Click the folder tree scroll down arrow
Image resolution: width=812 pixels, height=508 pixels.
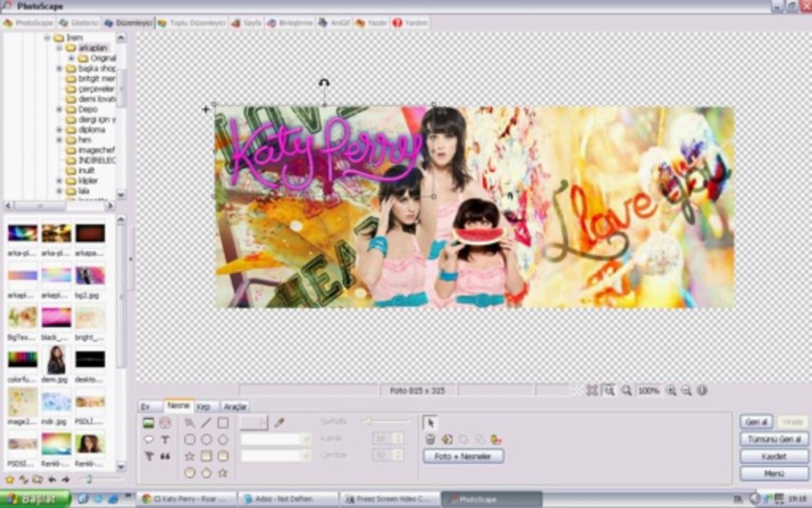click(x=121, y=195)
